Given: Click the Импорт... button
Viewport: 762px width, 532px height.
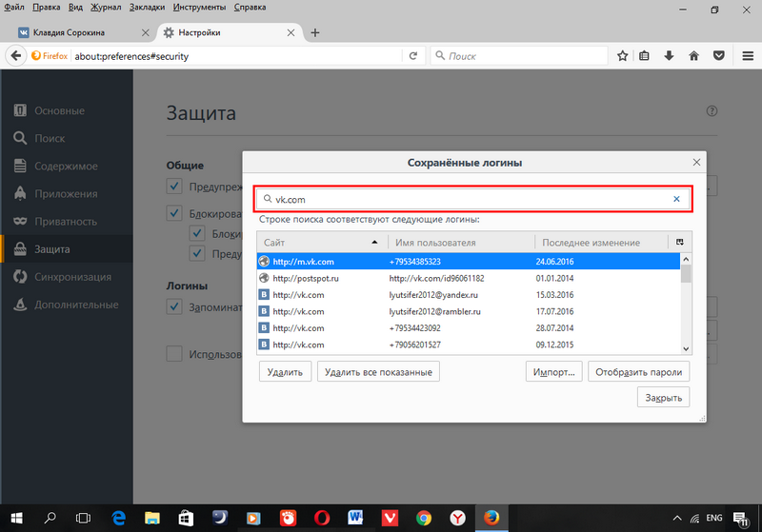Looking at the screenshot, I should (x=553, y=372).
